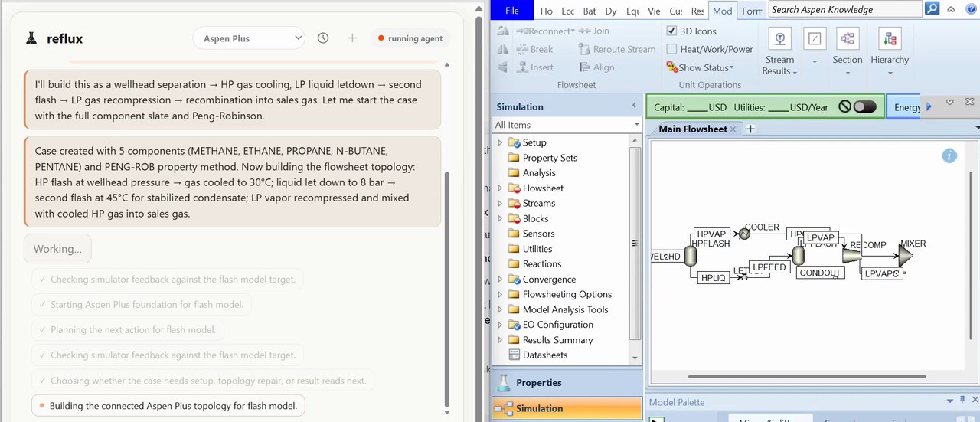The width and height of the screenshot is (980, 422).
Task: Click the Setup folder icon
Action: 514,142
